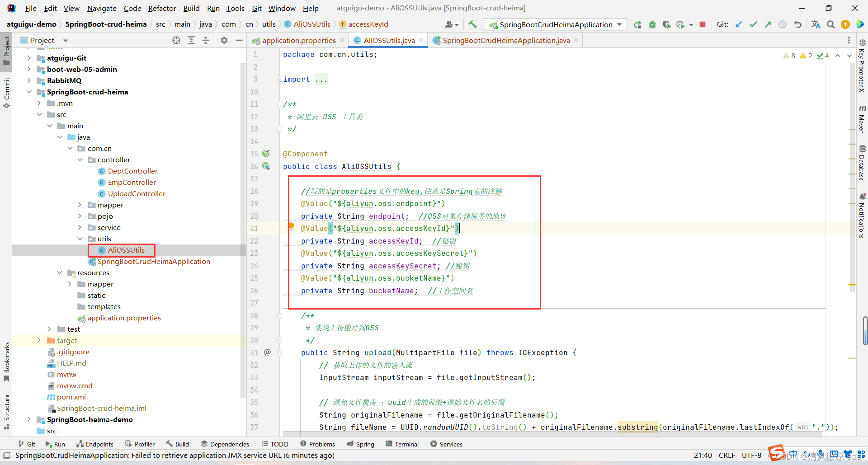Jump to next highlighted error with the down arrow
Viewport: 868px width, 465px height.
[x=849, y=56]
